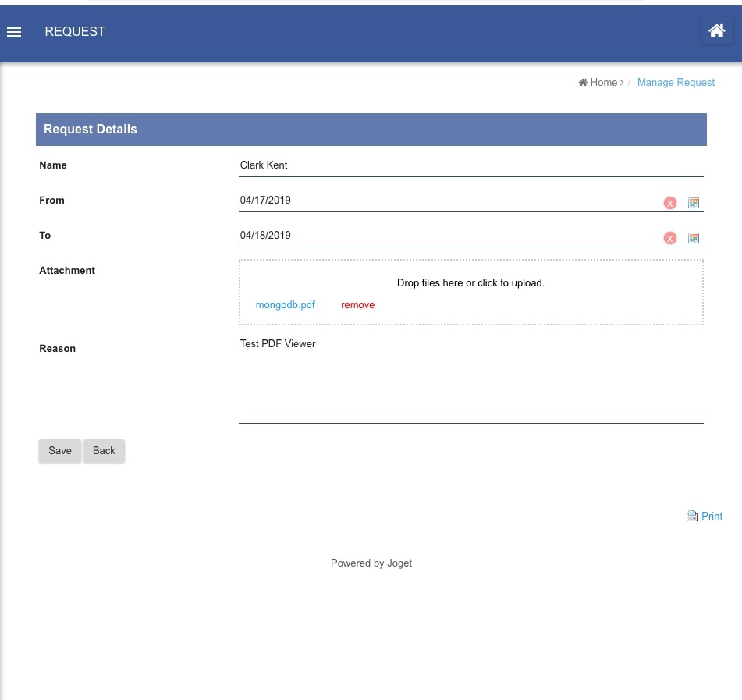Open the From date calendar picker
742x700 pixels.
click(x=694, y=203)
